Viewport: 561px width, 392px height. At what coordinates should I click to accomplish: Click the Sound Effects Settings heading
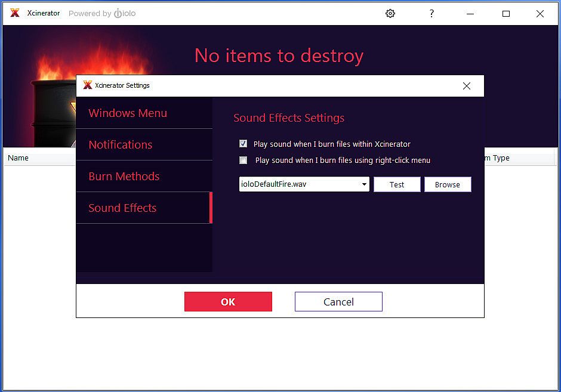click(289, 118)
